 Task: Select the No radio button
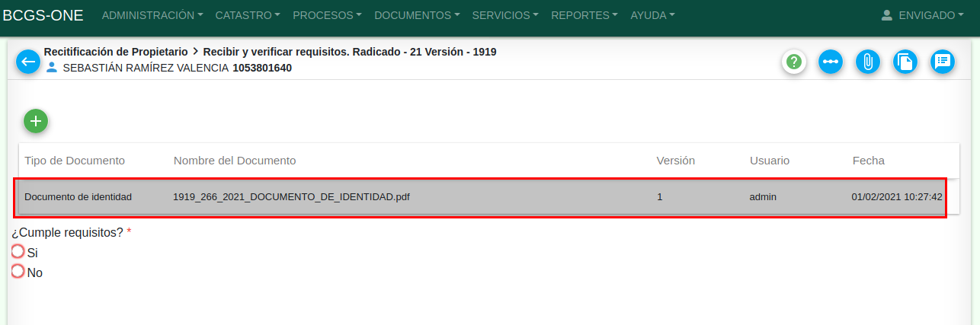18,272
